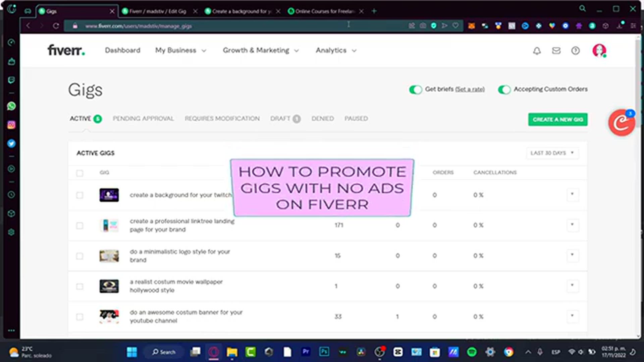Switch to the Requires Modification tab

click(222, 119)
